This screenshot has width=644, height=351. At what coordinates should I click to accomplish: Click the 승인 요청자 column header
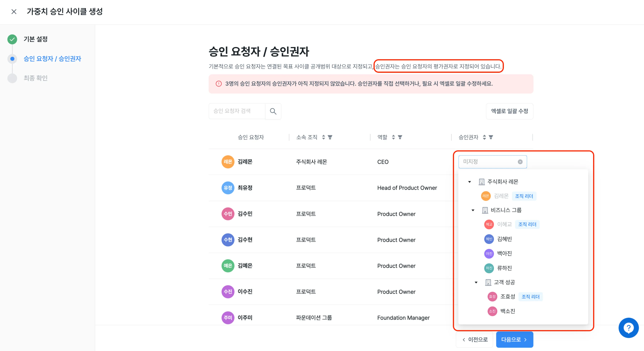[251, 137]
